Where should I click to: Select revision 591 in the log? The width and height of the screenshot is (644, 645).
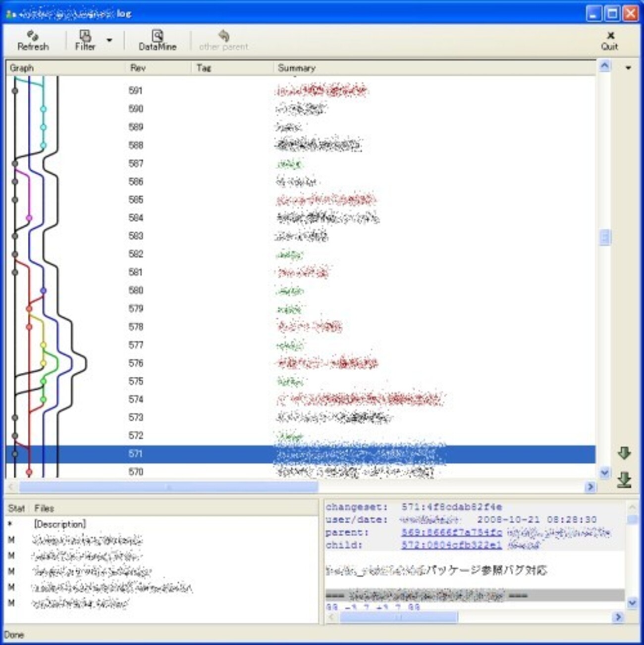[300, 91]
